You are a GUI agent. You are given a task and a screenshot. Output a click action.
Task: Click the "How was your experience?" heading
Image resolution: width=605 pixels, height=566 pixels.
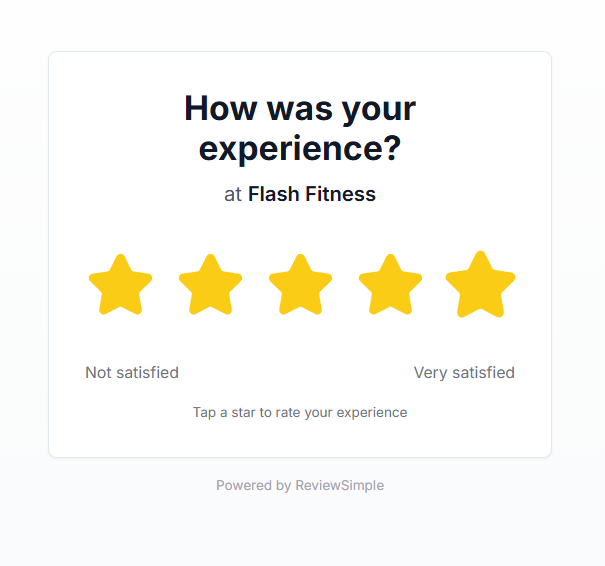point(300,128)
